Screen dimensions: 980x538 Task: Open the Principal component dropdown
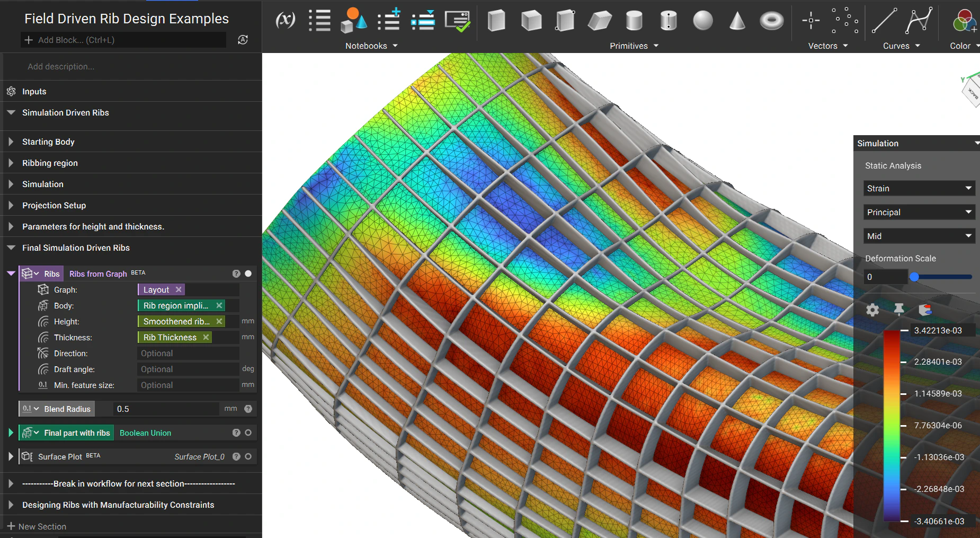[x=919, y=212]
